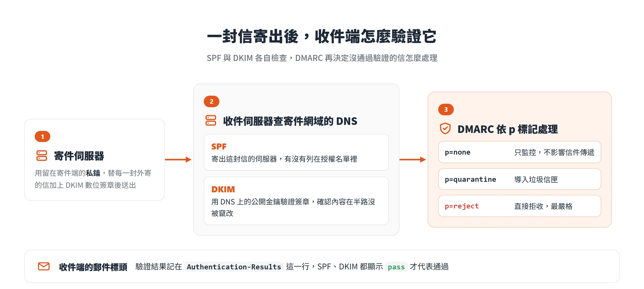Click the text 用 DNS 上的公開金鑰驗證簽章
This screenshot has height=289, width=644.
pos(260,202)
